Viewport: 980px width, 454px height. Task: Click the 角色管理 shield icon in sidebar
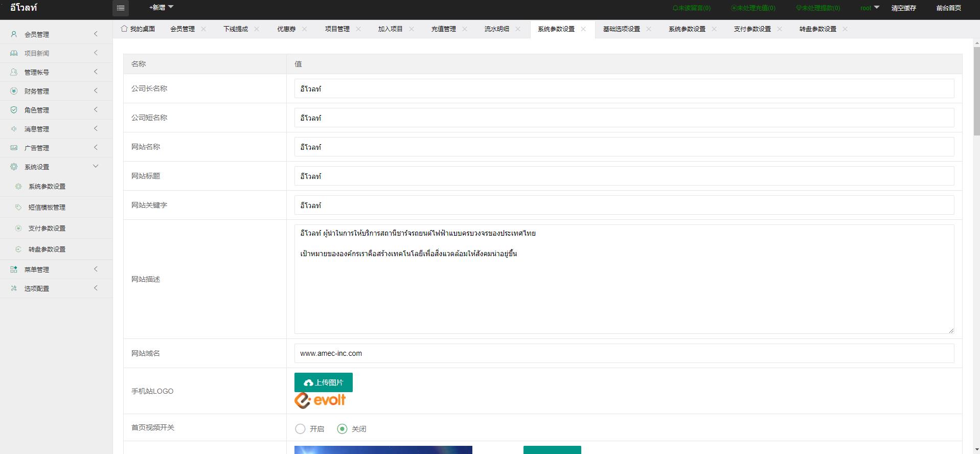click(14, 110)
